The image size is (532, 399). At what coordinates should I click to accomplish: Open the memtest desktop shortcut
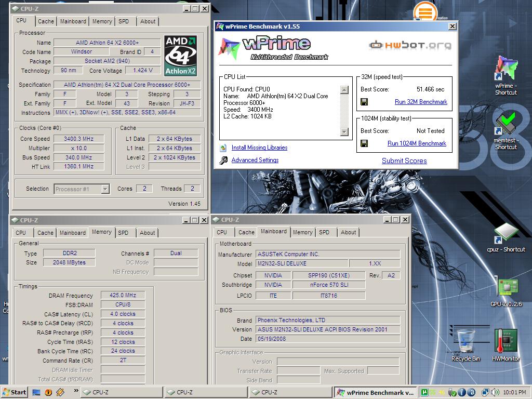coord(506,131)
